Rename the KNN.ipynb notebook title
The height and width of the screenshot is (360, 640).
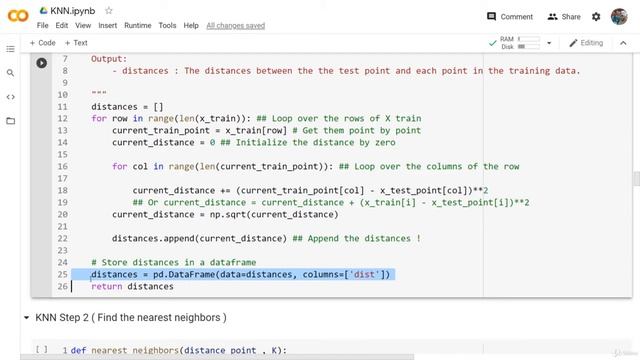[x=73, y=11]
